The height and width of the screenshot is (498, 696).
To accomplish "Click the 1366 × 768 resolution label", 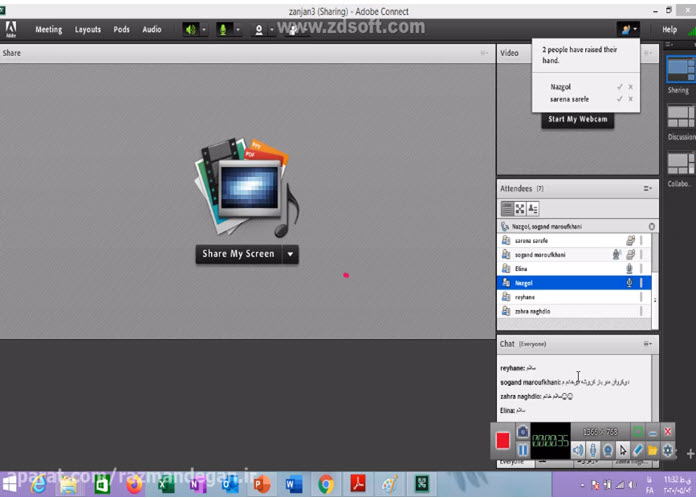I will coord(600,431).
